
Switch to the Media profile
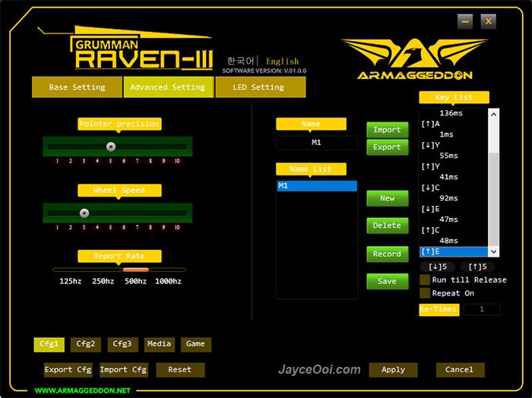pos(159,344)
